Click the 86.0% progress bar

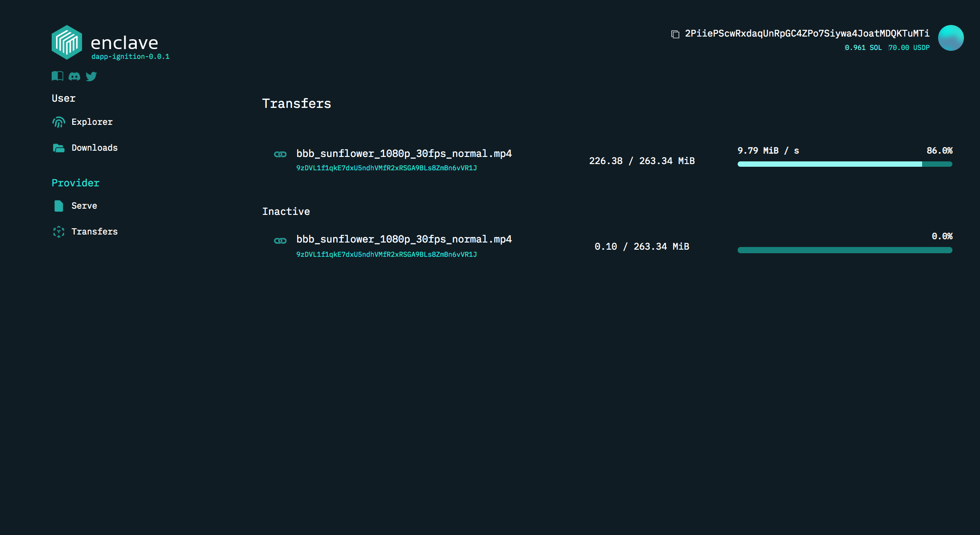845,164
